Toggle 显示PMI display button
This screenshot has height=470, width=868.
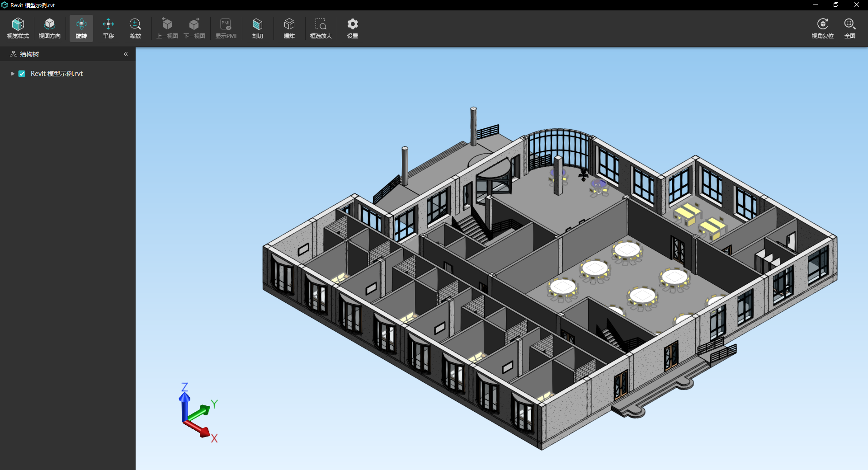tap(226, 28)
